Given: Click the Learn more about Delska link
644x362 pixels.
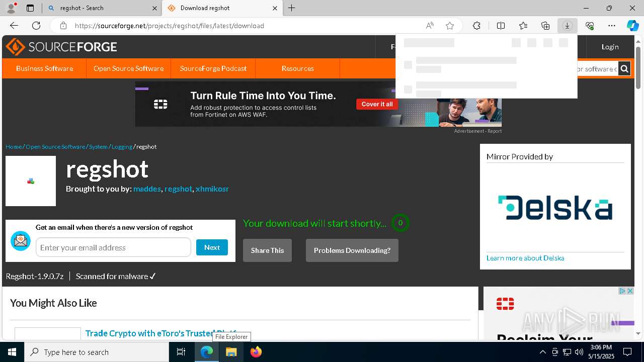Looking at the screenshot, I should pos(525,258).
